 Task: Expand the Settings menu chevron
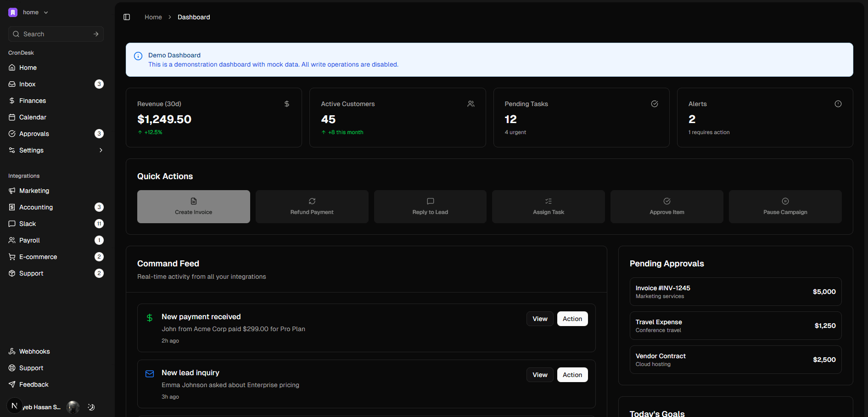101,150
